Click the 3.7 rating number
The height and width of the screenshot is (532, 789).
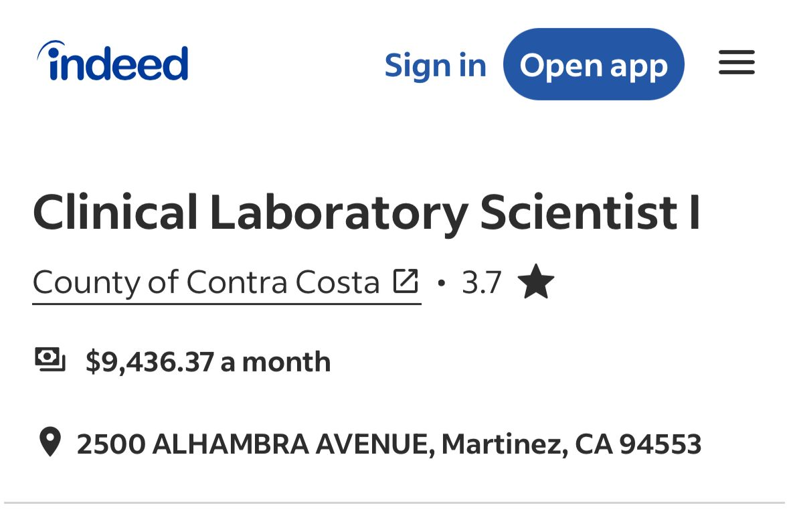(x=481, y=282)
